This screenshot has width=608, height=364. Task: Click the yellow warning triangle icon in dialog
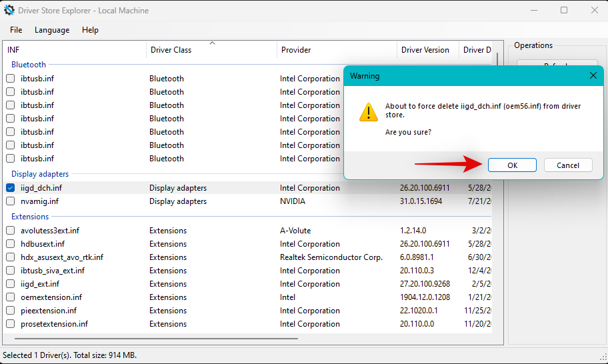tap(369, 112)
